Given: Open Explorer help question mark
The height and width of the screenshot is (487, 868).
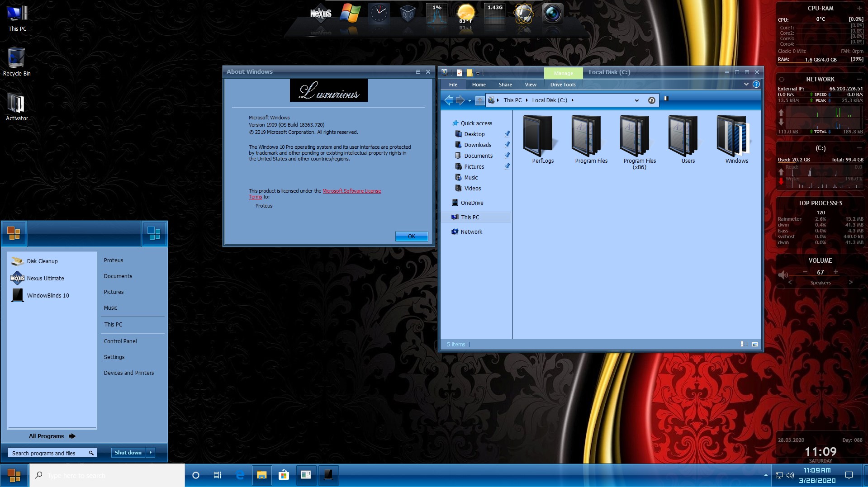Looking at the screenshot, I should tap(756, 84).
